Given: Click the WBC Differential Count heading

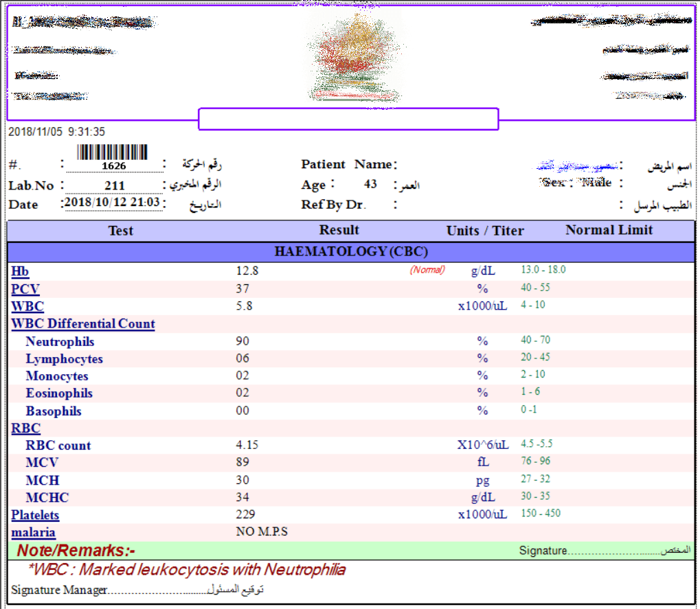Looking at the screenshot, I should 83,324.
